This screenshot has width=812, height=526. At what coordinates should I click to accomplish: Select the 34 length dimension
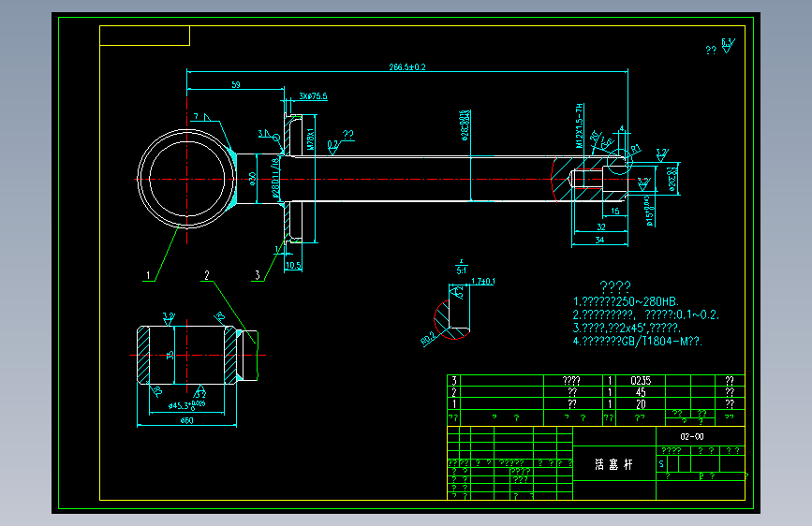[599, 240]
